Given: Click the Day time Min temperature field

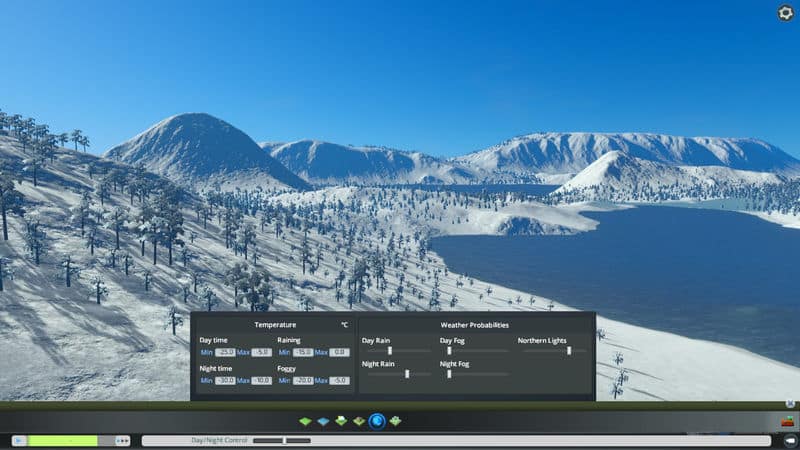Looking at the screenshot, I should [x=225, y=352].
